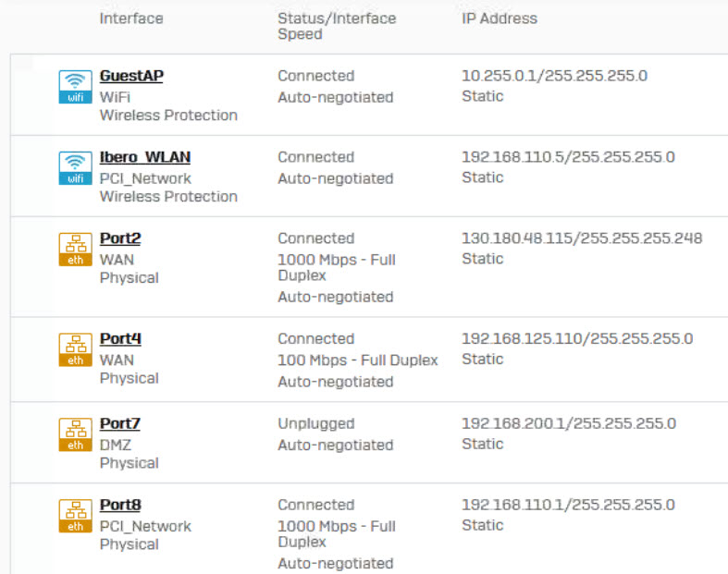Open the GuestAP interface link

(131, 76)
